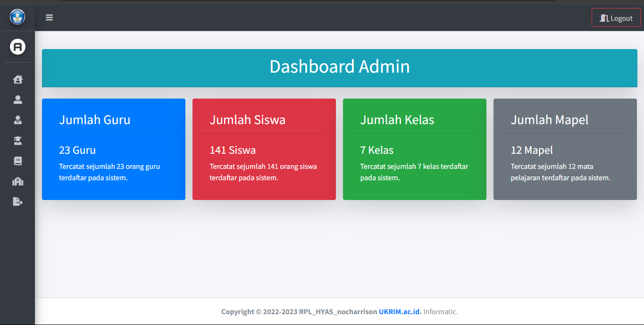
Task: Open the student graduation cap icon
Action: [x=17, y=141]
